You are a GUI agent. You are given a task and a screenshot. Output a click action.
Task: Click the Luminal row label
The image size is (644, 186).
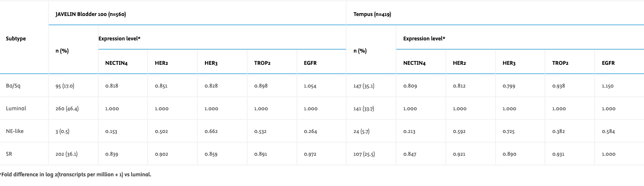point(16,109)
